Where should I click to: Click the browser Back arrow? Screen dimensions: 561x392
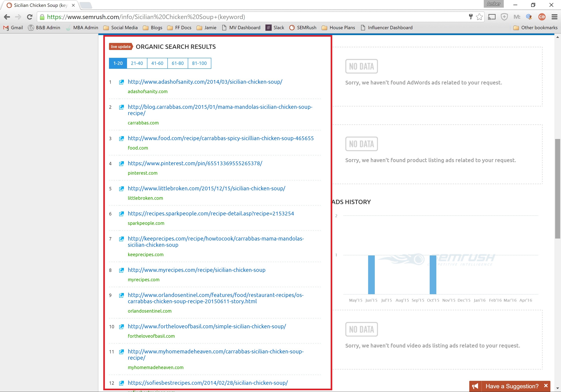[7, 17]
